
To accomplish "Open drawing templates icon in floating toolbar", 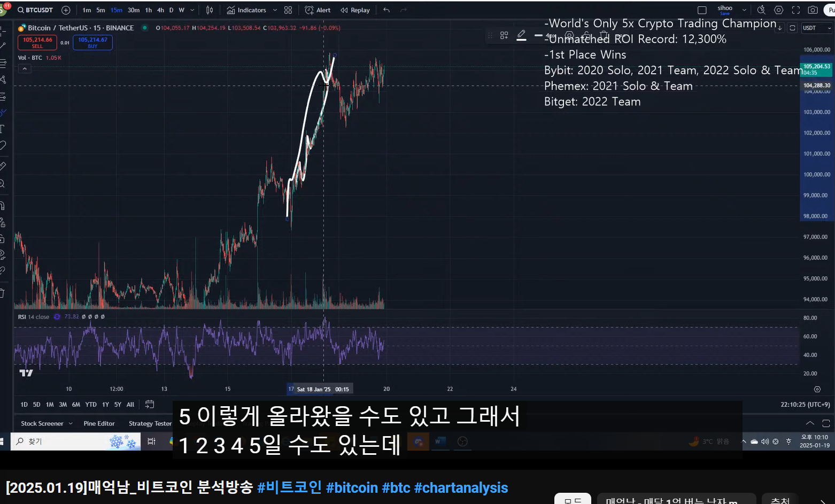I will click(504, 35).
